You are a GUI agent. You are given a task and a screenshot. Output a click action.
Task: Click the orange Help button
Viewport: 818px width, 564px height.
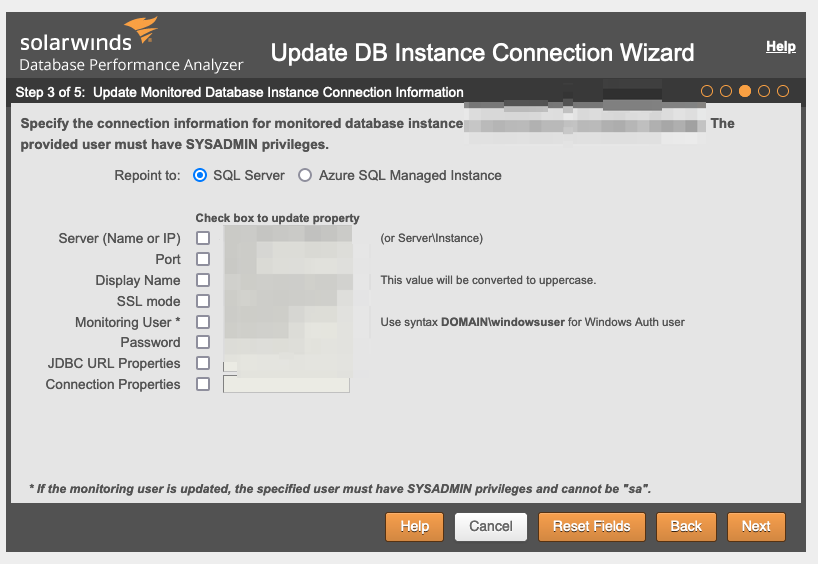pyautogui.click(x=415, y=526)
